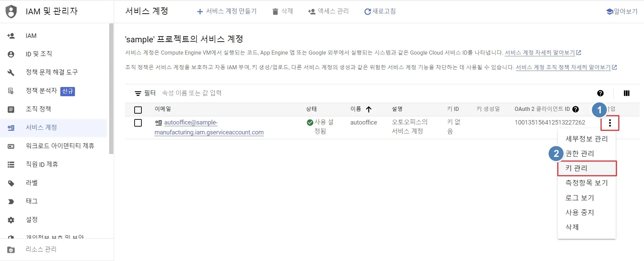The width and height of the screenshot is (644, 261).
Task: Toggle the select-all header checkbox
Action: [138, 110]
